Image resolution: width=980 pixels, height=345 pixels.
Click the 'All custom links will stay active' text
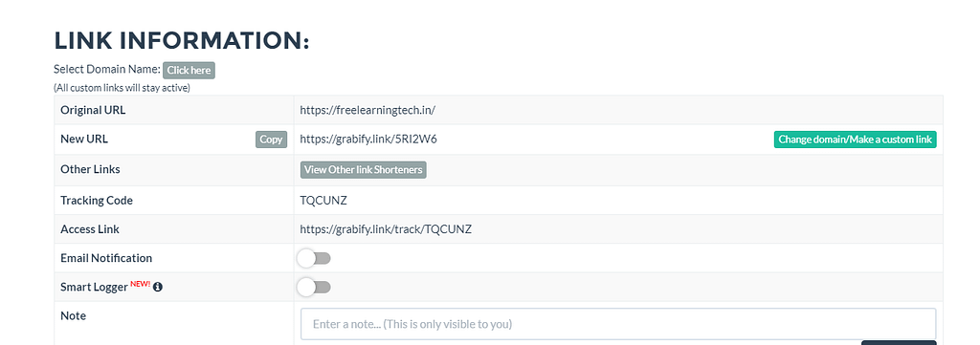point(122,88)
